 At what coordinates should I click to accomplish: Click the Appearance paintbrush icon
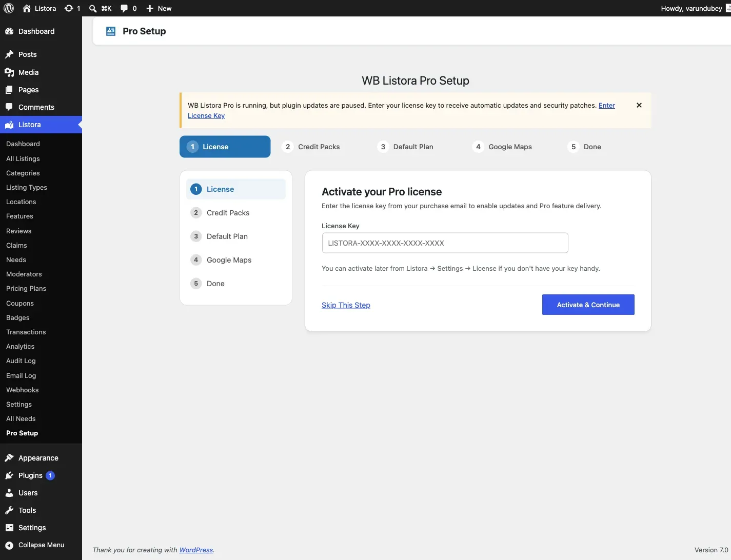tap(9, 458)
